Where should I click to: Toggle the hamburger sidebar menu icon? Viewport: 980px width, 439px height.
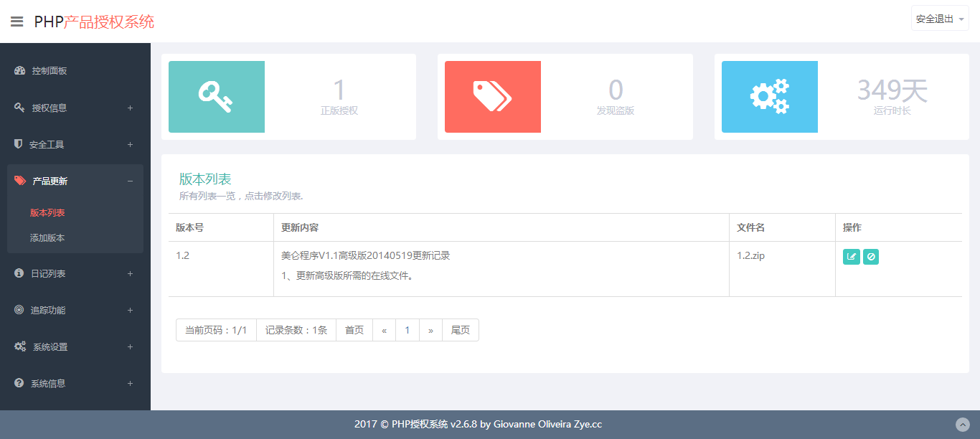(x=17, y=22)
